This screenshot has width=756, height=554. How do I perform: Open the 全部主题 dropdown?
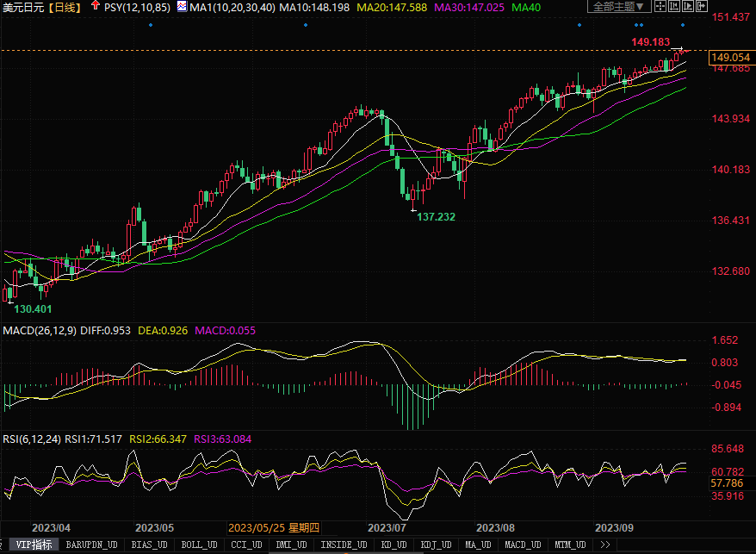[619, 6]
